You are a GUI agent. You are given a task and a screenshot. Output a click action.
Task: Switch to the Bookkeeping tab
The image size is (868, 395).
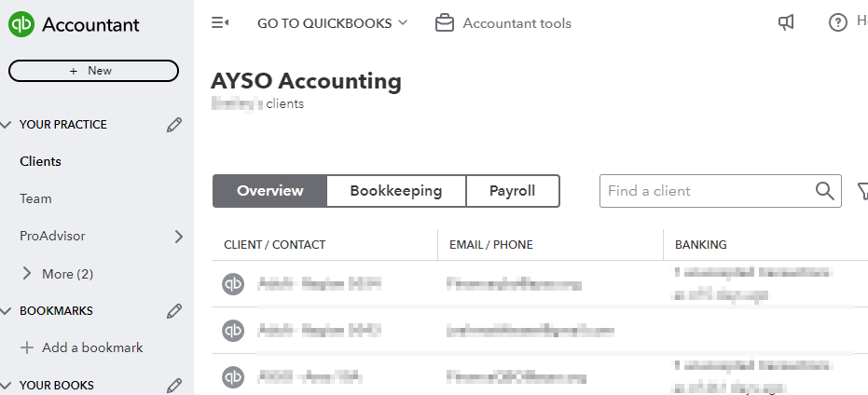pos(396,191)
